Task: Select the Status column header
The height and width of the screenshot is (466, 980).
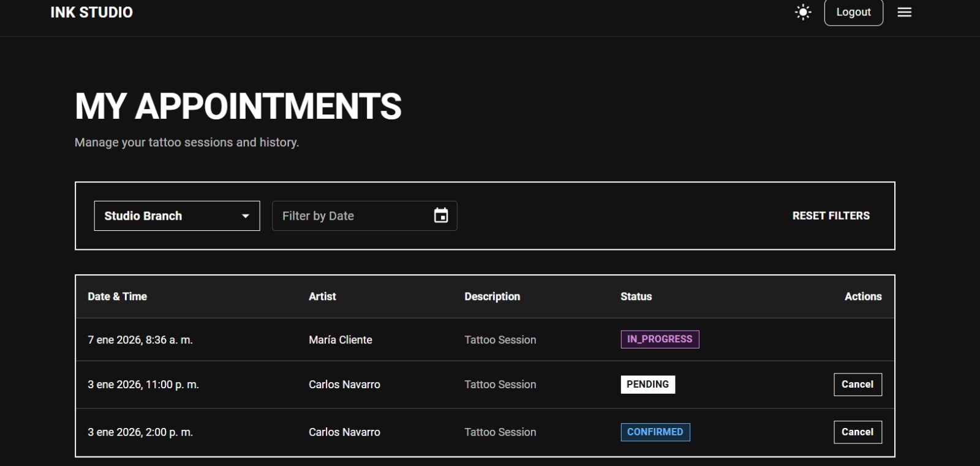Action: tap(636, 296)
